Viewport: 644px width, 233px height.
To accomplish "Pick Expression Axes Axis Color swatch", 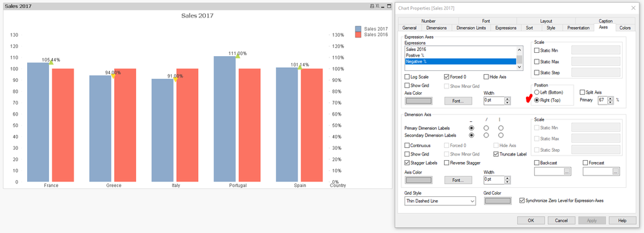I will coord(419,101).
